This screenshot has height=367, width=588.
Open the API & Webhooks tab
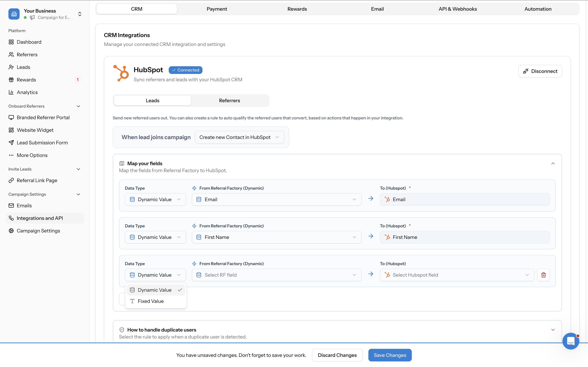click(457, 9)
